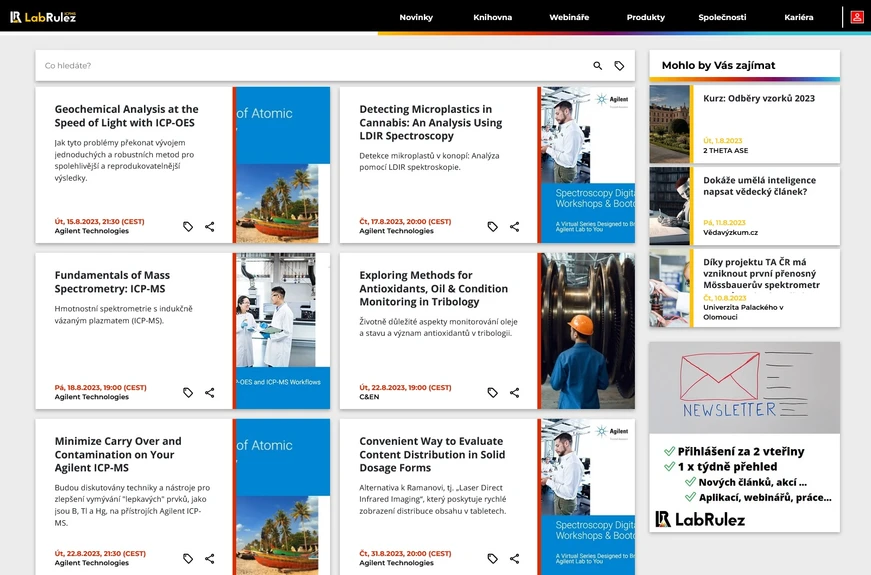
Task: Click Agilent image on Detecting Microplastics card
Action: [588, 165]
